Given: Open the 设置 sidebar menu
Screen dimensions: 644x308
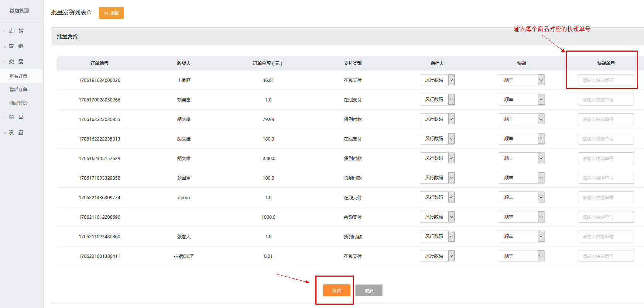Looking at the screenshot, I should [16, 132].
